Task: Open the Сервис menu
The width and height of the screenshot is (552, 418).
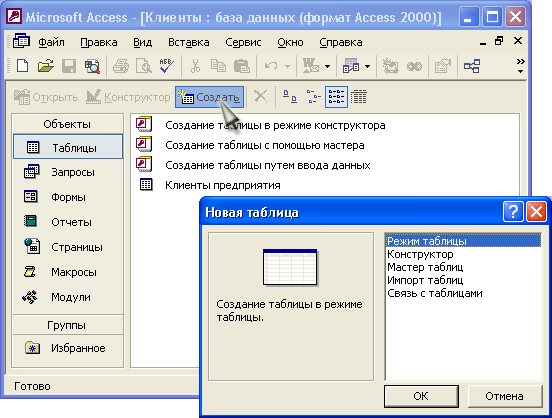Action: 243,42
